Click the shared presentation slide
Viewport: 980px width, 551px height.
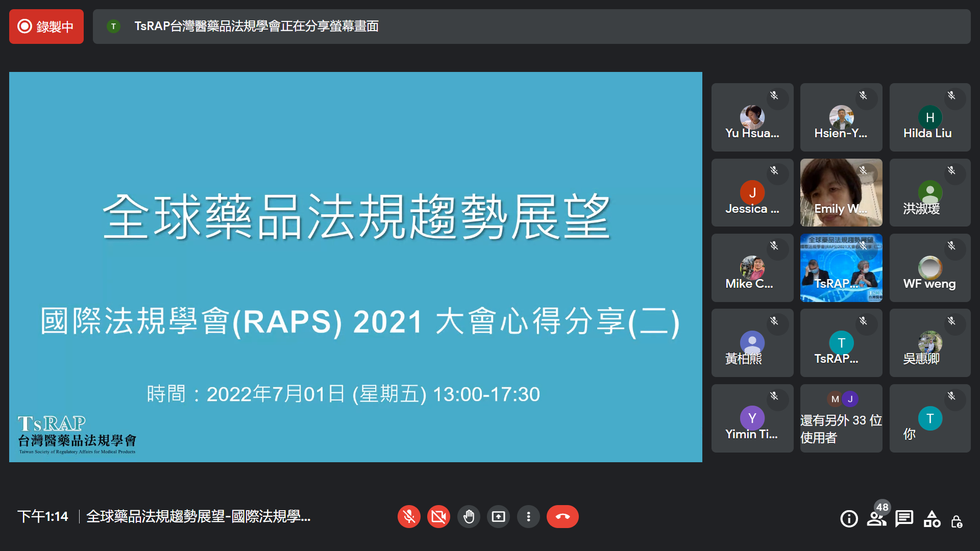(355, 267)
